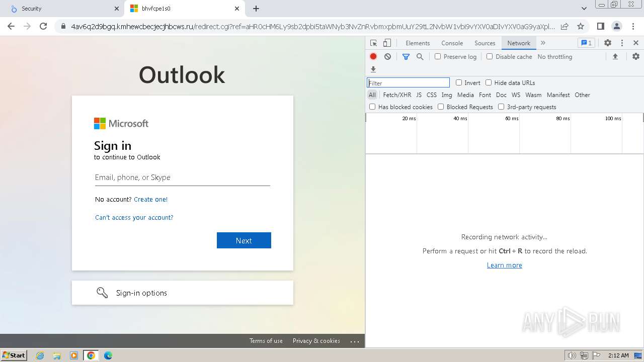Select the inspect element picker icon
This screenshot has width=644, height=362.
coord(373,43)
